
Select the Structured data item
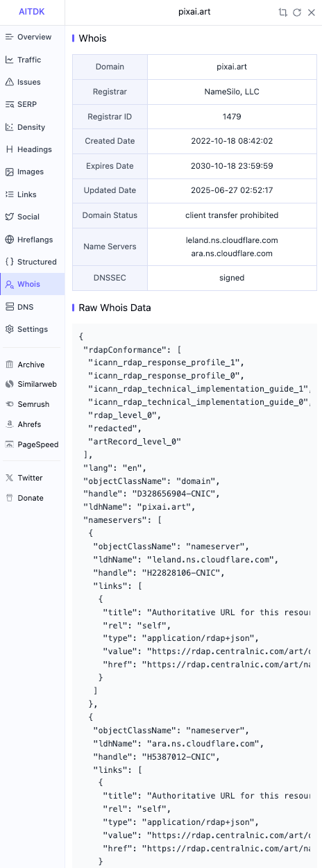32,262
